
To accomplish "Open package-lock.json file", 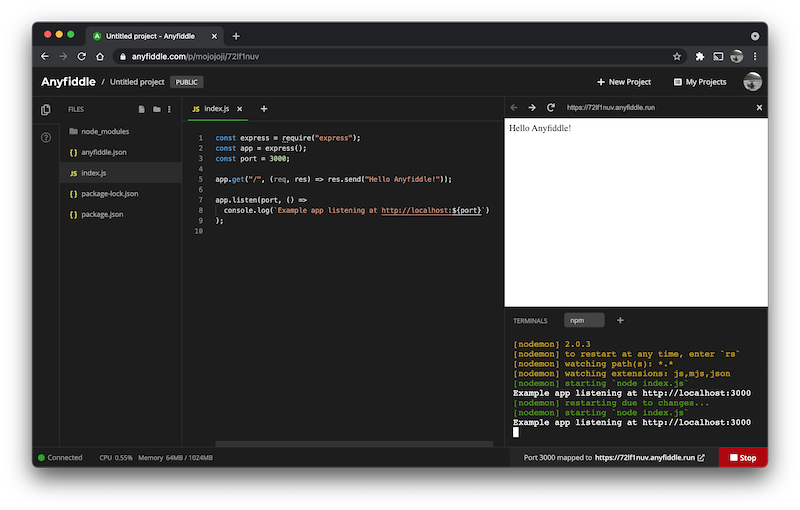I will 120,194.
